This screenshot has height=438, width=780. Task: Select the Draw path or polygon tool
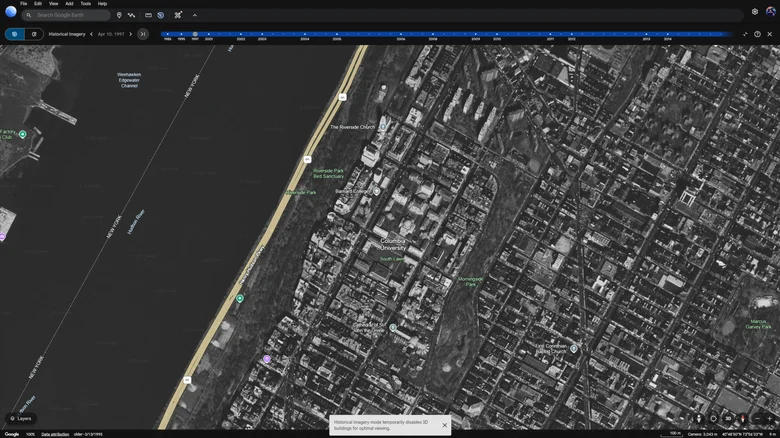click(x=131, y=15)
